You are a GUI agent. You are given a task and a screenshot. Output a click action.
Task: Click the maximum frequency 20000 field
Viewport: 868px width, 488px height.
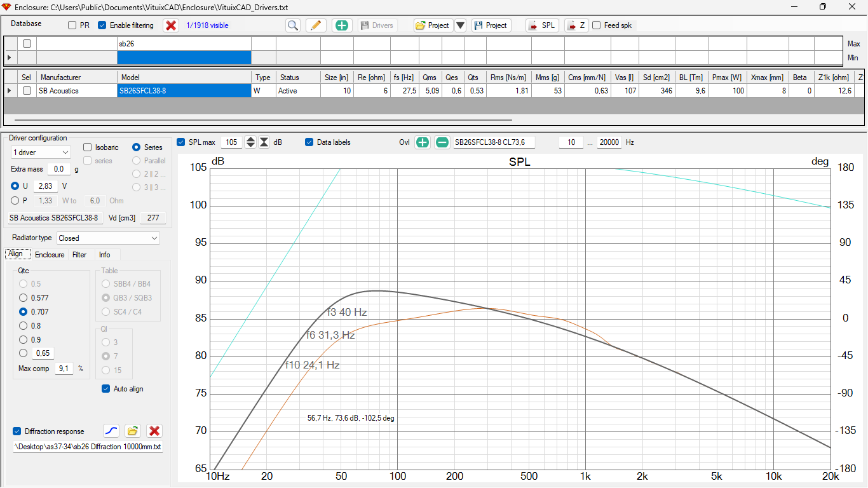[609, 142]
